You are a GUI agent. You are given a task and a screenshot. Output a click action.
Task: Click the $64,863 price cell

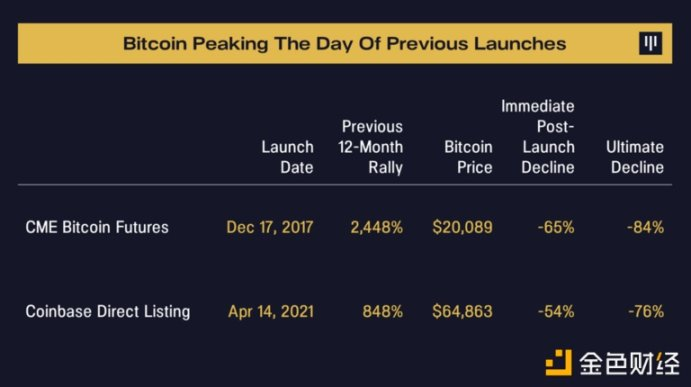coord(462,311)
